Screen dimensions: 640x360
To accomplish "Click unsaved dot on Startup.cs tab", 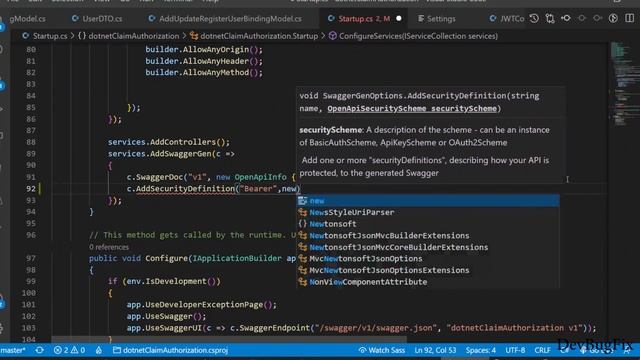I will 399,19.
